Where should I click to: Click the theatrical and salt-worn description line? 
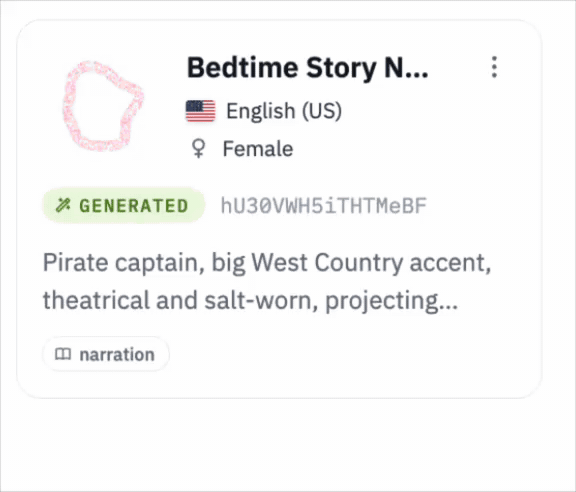point(251,301)
